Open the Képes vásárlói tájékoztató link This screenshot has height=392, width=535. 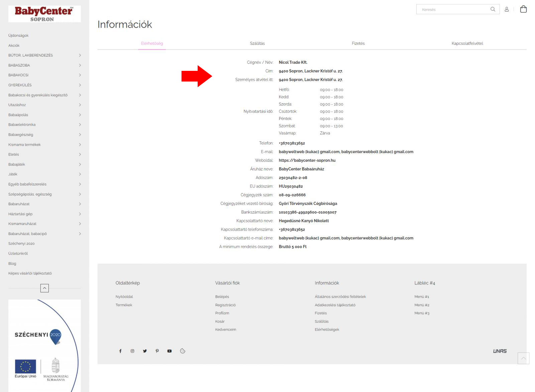pyautogui.click(x=30, y=273)
